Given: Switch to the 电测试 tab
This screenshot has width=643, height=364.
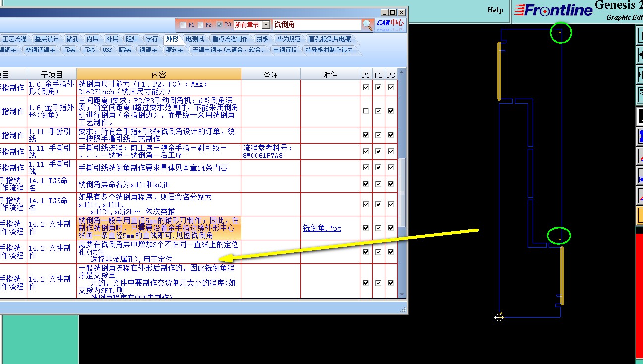Looking at the screenshot, I should coord(195,39).
